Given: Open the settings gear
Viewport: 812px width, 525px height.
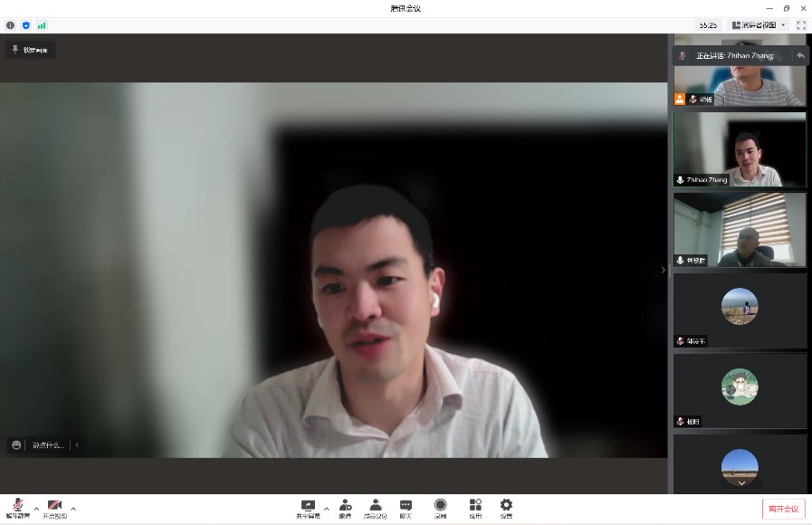Looking at the screenshot, I should tap(506, 508).
